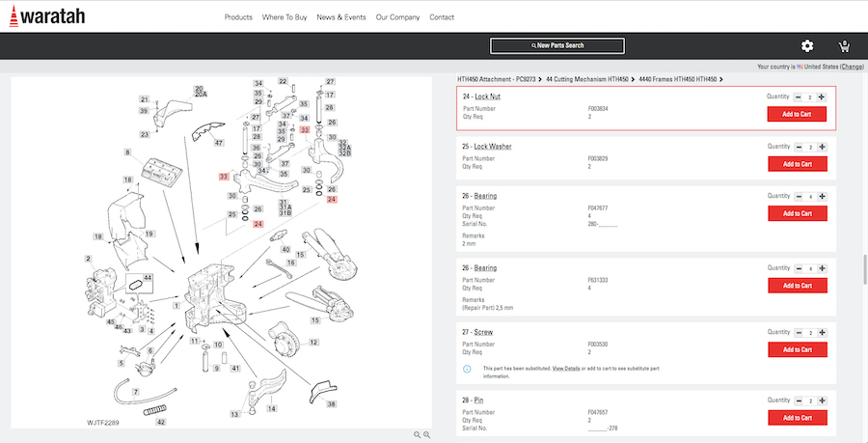The width and height of the screenshot is (868, 443).
Task: Click the Lock Nut quantity field
Action: coord(810,97)
